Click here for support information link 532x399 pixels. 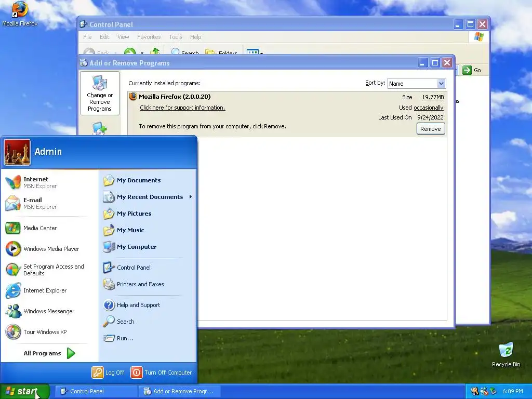(182, 108)
